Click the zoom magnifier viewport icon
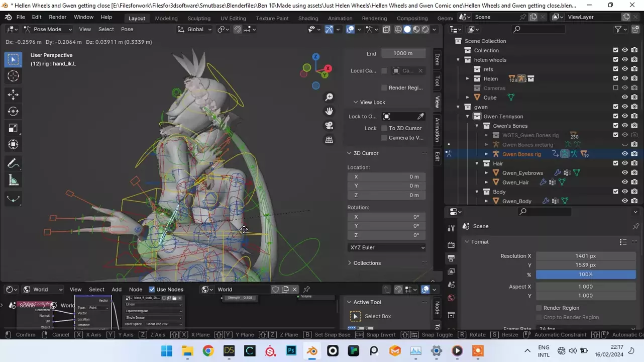 [x=329, y=97]
